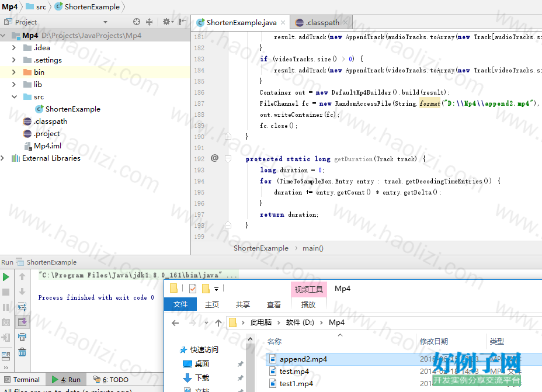
Task: Click Explorer Up one level arrow
Action: point(218,323)
